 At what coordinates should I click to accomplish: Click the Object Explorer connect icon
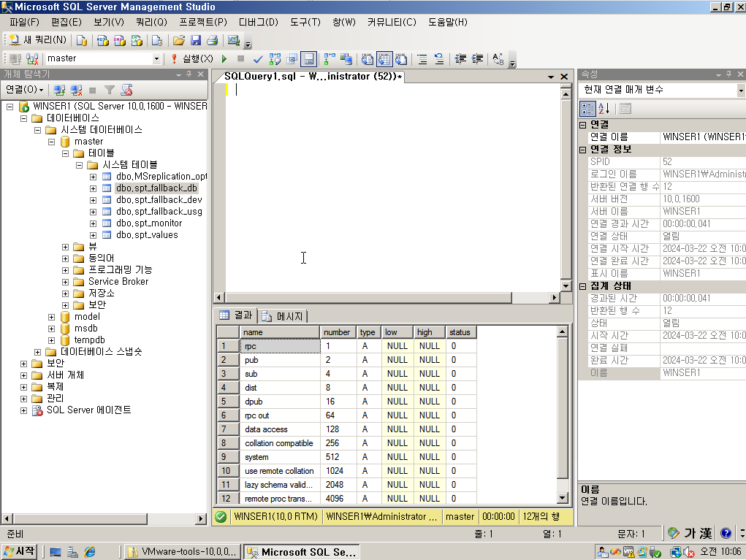59,90
